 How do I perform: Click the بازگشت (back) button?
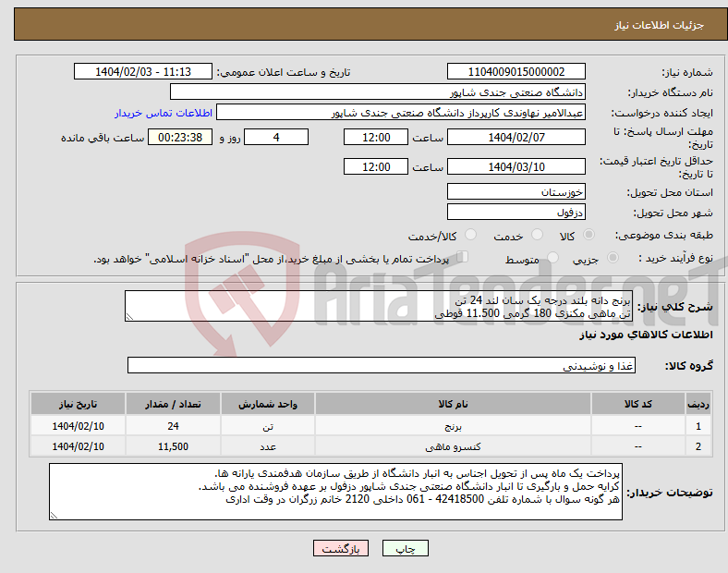pyautogui.click(x=341, y=548)
